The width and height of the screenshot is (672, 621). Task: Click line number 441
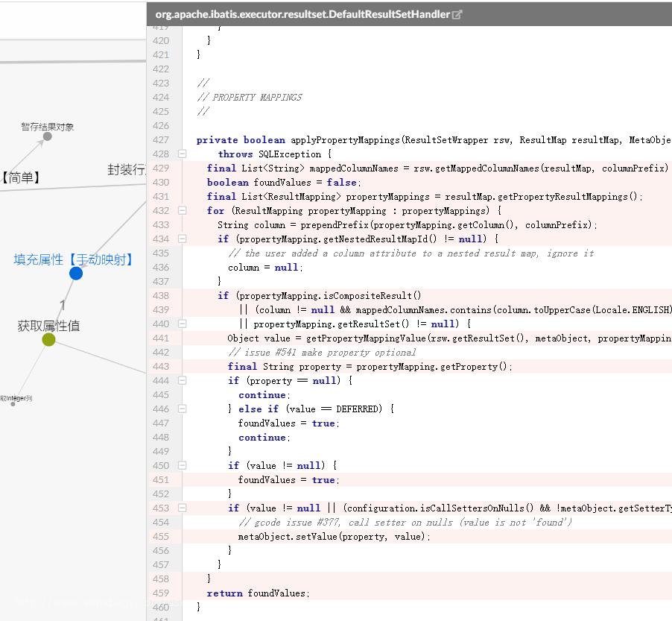(161, 338)
